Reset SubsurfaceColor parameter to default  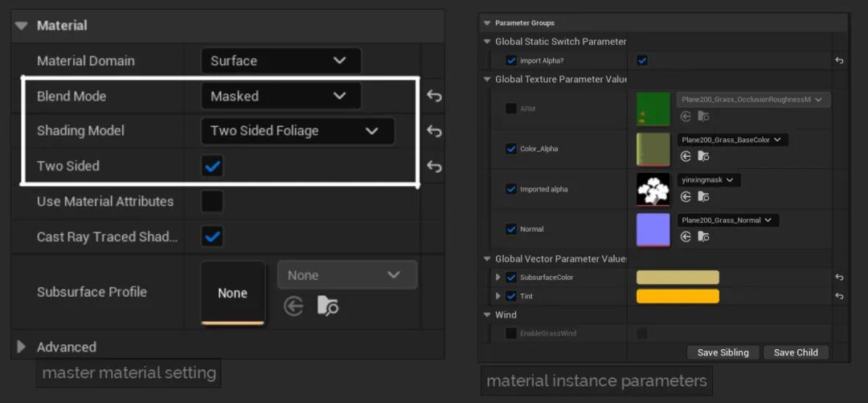tap(839, 278)
